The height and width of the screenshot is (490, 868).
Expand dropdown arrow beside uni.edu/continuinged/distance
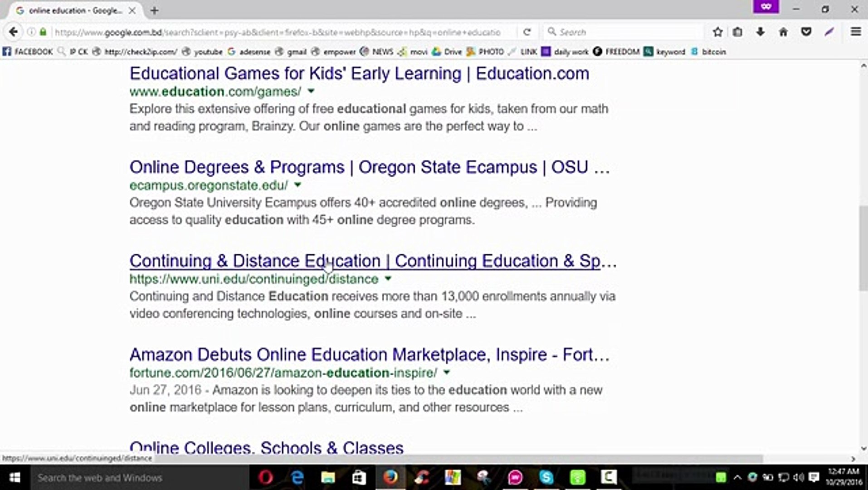click(x=388, y=279)
